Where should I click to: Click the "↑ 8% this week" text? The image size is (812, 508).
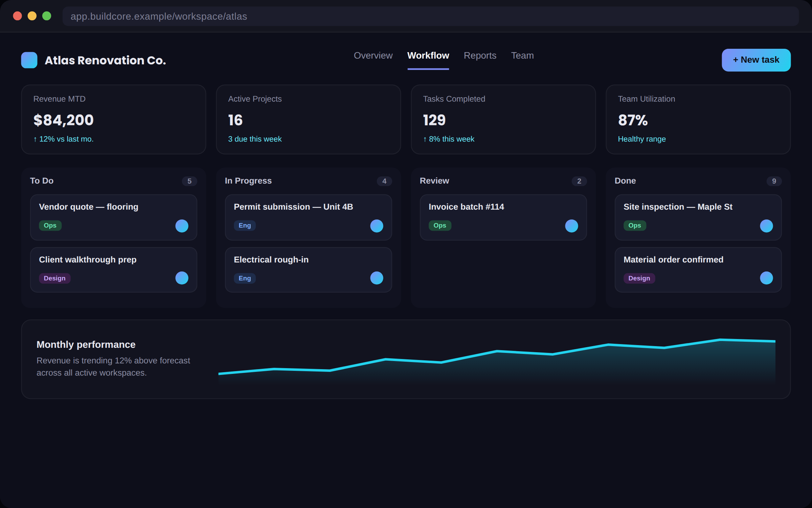pyautogui.click(x=449, y=139)
